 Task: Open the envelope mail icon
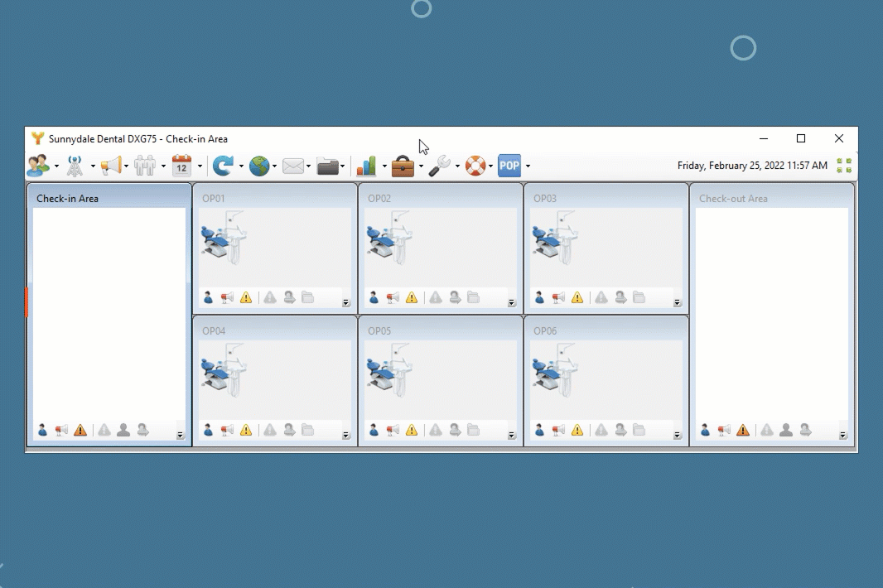point(293,166)
